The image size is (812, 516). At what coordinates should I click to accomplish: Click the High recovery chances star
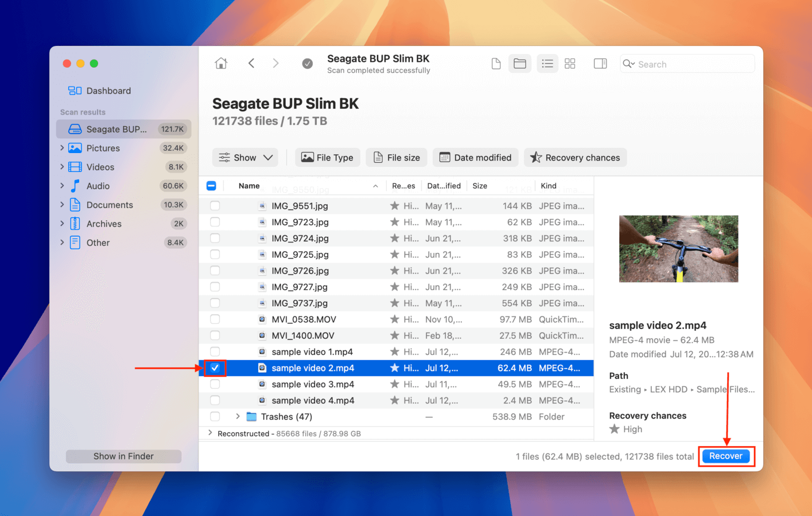coord(615,429)
